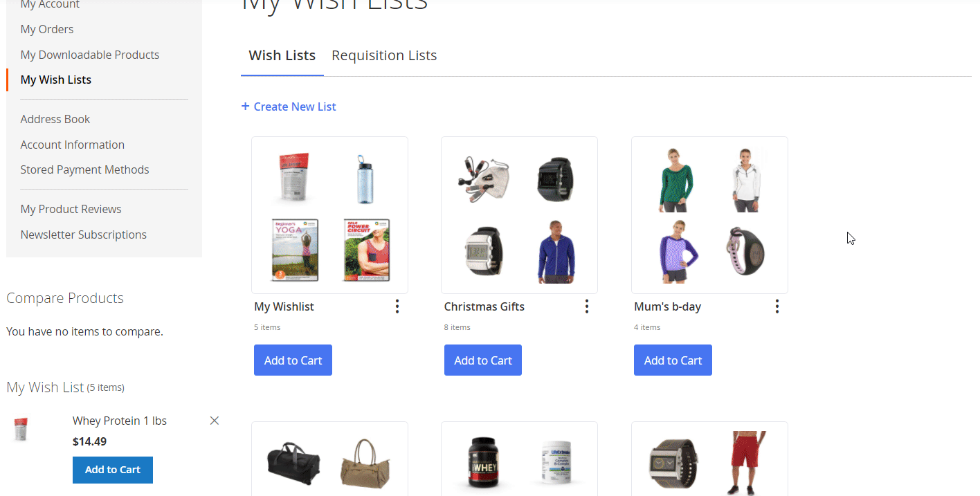This screenshot has width=980, height=496.
Task: Open the Address Book page
Action: tap(55, 119)
